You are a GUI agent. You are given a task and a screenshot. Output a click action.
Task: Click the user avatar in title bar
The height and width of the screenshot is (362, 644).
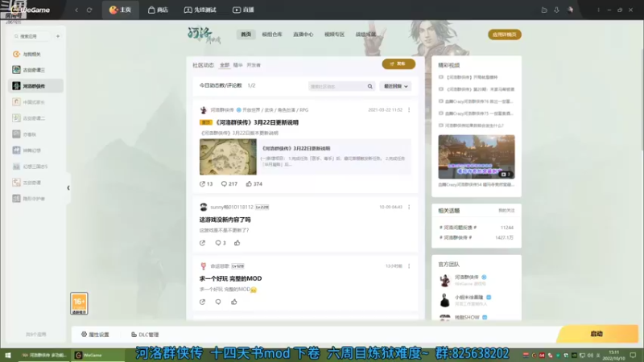pos(570,10)
